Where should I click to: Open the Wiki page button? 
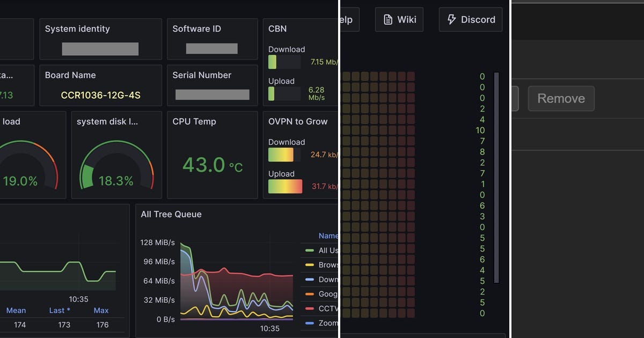coord(399,19)
